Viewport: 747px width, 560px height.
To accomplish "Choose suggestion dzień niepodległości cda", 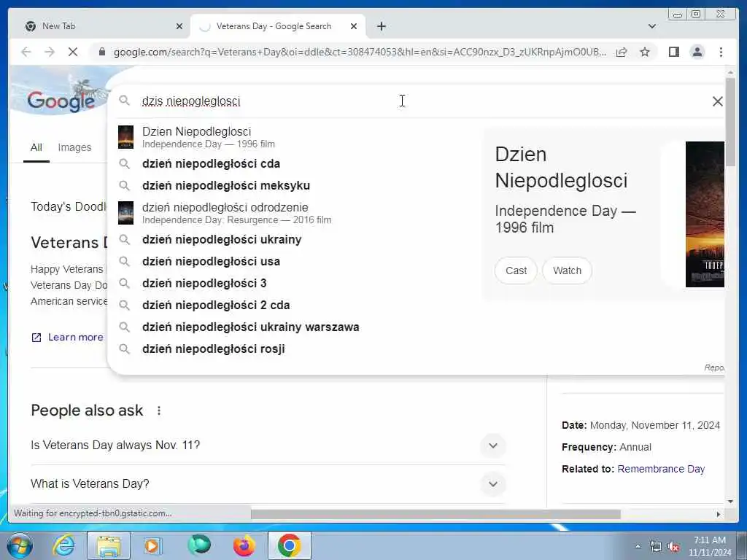I will (x=295, y=164).
